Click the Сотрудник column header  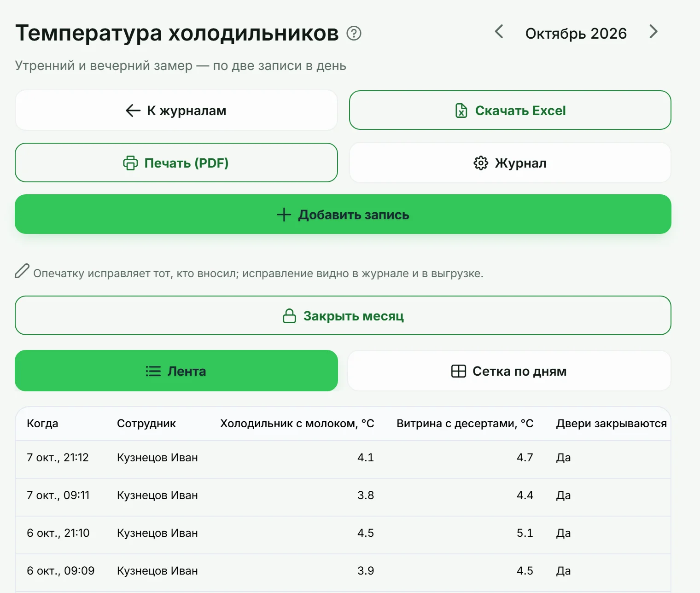click(x=146, y=424)
